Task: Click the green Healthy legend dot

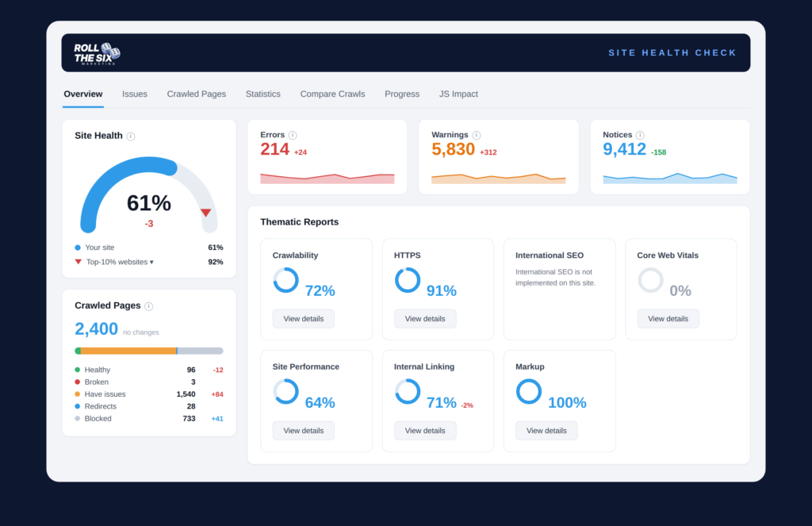Action: 78,370
